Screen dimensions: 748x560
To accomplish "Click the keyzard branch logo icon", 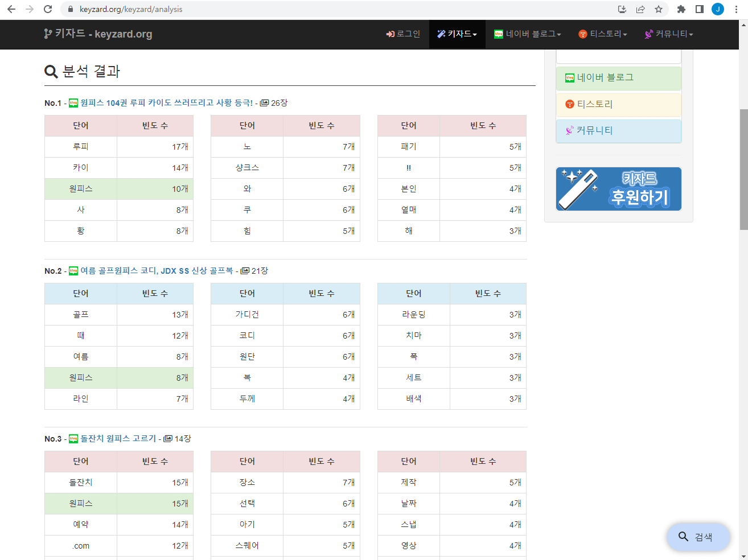I will coord(47,34).
